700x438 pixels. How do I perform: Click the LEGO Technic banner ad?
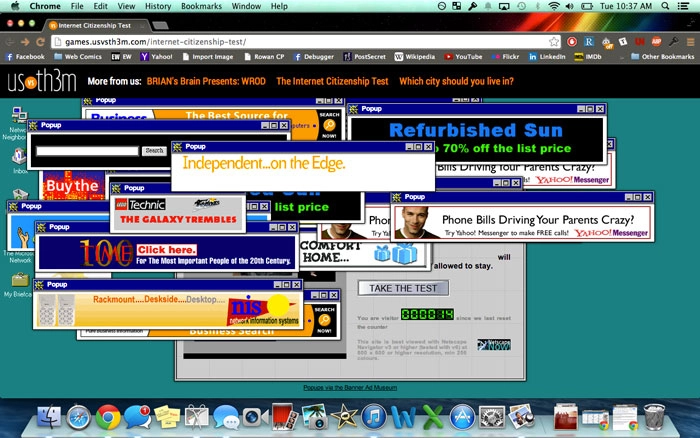click(178, 213)
